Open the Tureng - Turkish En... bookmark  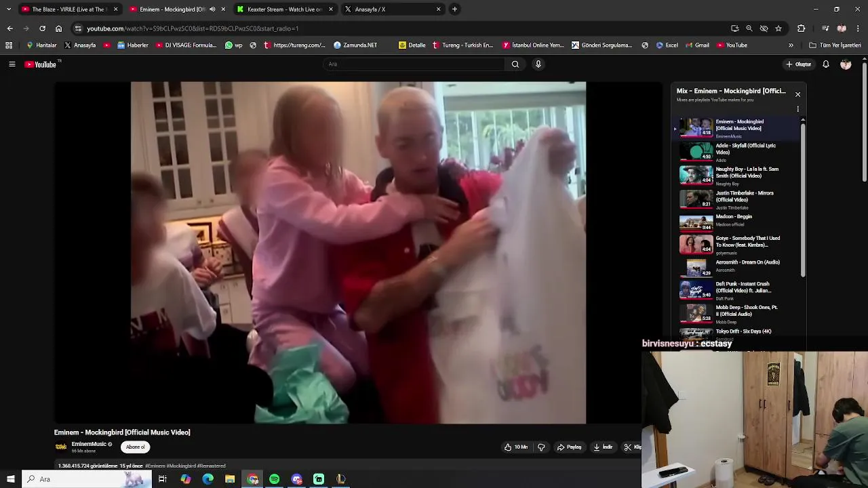tap(462, 45)
